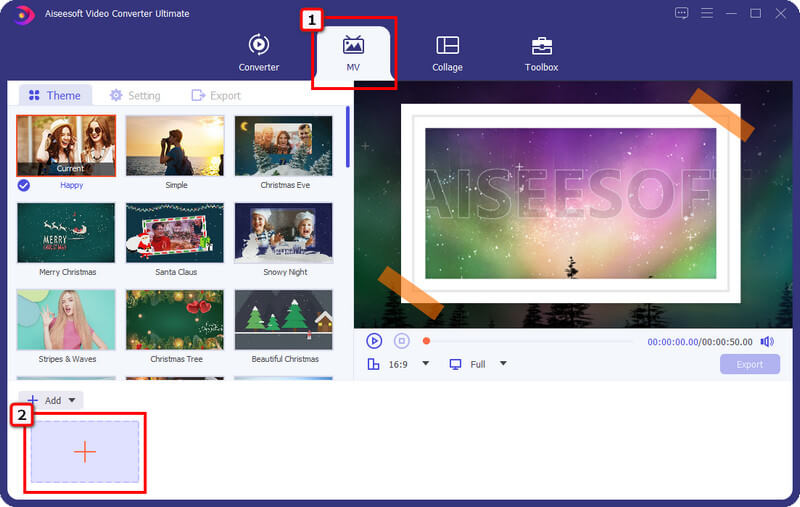The height and width of the screenshot is (507, 800).
Task: Expand the Full display mode dropdown
Action: (503, 364)
